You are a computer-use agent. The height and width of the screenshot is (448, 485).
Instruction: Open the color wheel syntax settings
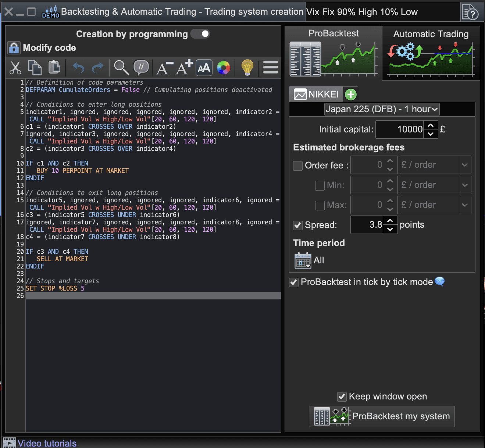[224, 68]
